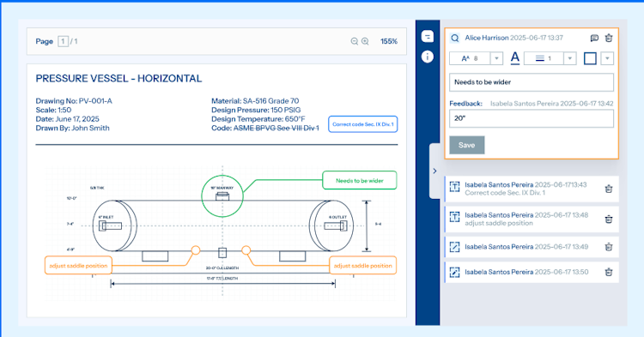
Task: Select the blue 'Correct code Sec. IX Div. 1' callout
Action: click(x=363, y=124)
